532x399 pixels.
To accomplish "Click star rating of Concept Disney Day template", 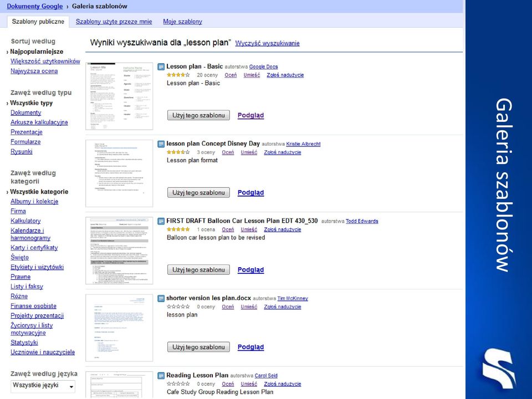I will pos(178,152).
